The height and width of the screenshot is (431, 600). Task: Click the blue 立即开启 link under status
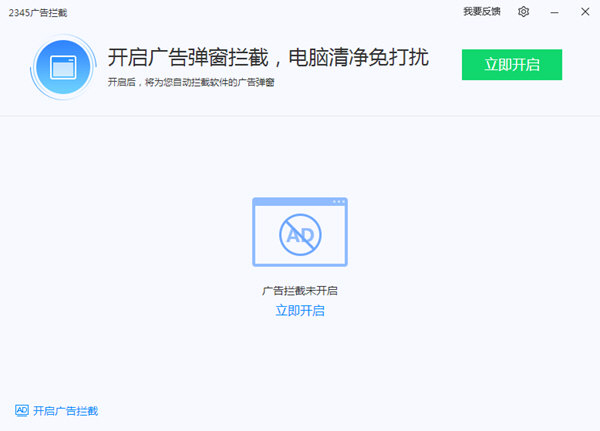pyautogui.click(x=299, y=310)
